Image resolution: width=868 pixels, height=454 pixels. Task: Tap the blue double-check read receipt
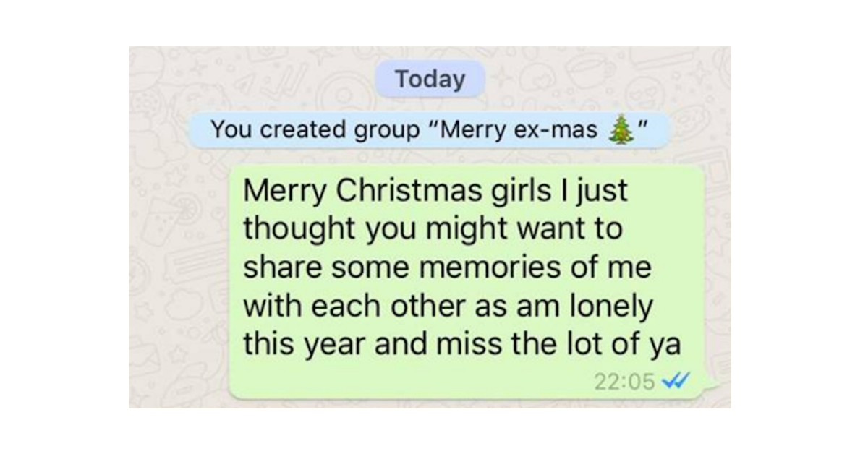[674, 380]
